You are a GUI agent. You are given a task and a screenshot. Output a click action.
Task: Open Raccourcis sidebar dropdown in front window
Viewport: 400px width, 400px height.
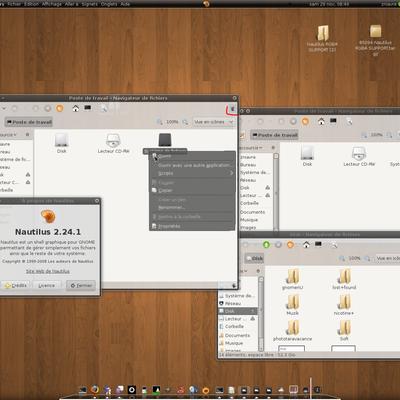8,135
